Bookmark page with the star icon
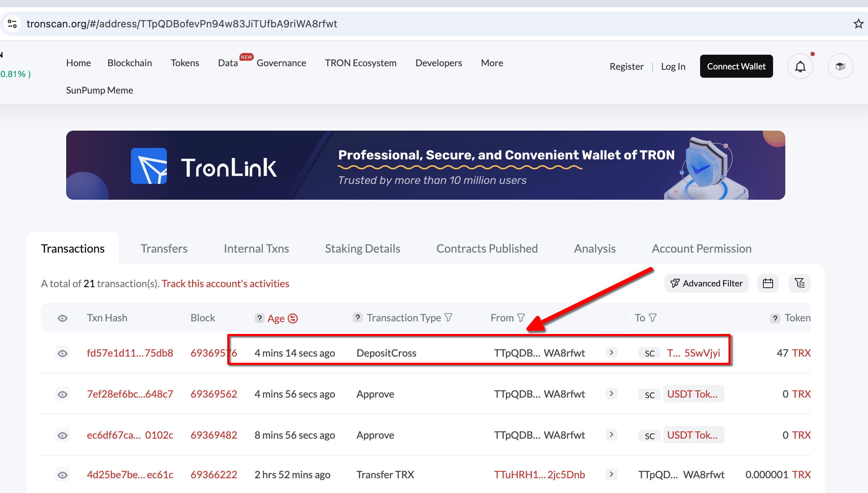Screen dimensions: 868x493 (x=858, y=24)
